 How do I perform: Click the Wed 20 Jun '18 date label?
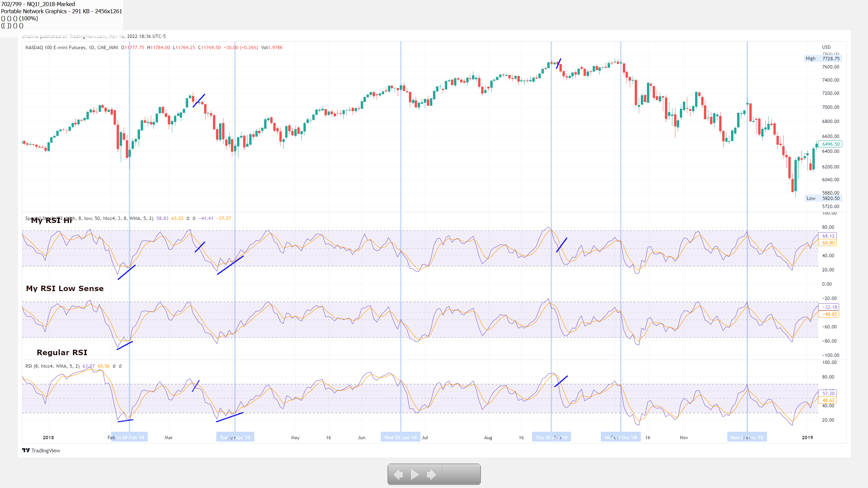pyautogui.click(x=400, y=438)
